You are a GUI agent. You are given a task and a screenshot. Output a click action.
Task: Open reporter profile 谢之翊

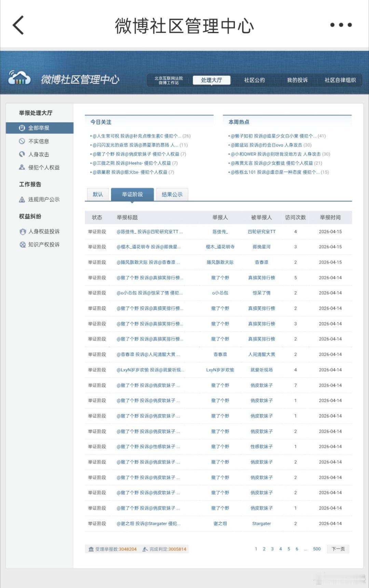[220, 523]
